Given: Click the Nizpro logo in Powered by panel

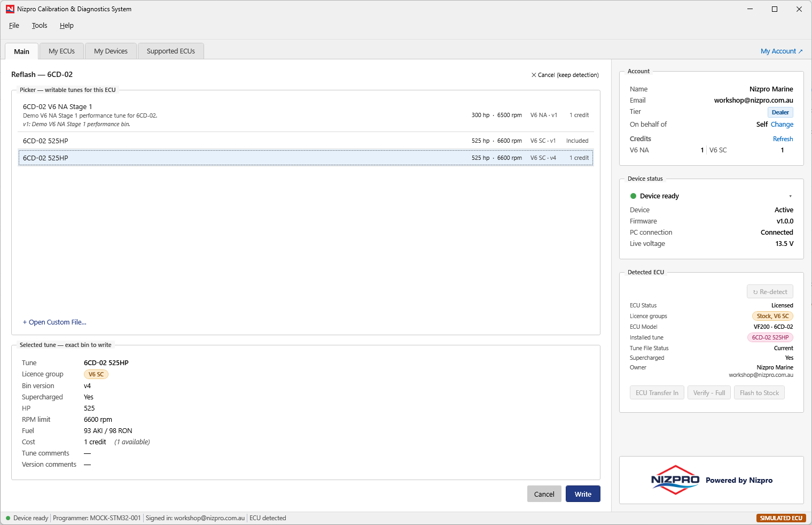Looking at the screenshot, I should coord(675,480).
